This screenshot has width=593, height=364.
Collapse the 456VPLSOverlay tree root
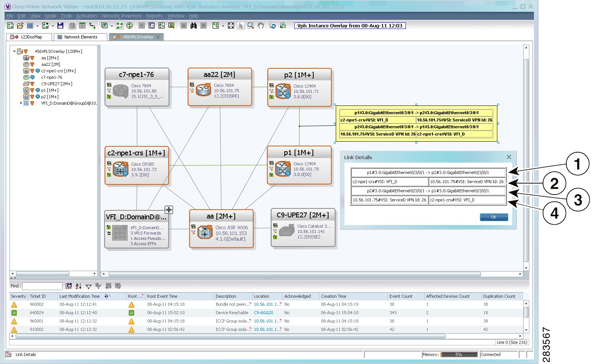point(14,51)
